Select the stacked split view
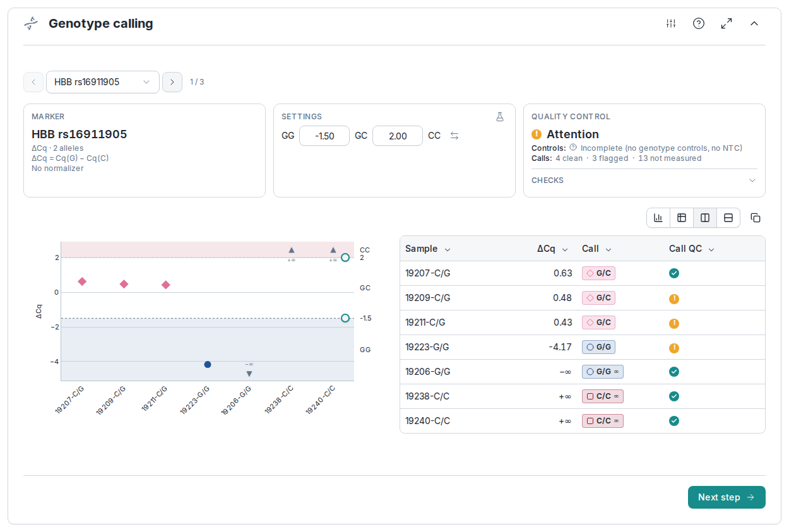This screenshot has height=532, width=789. click(728, 218)
